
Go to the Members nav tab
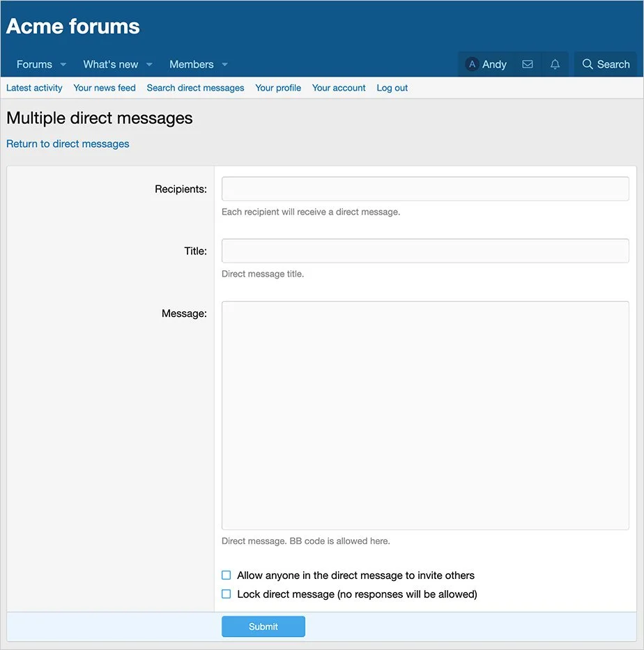[191, 64]
